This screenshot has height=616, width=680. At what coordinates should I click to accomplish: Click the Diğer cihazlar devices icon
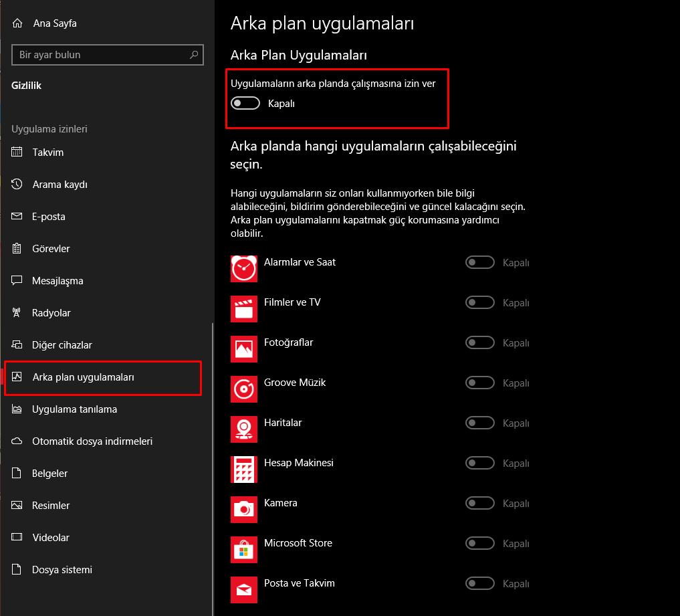point(17,344)
